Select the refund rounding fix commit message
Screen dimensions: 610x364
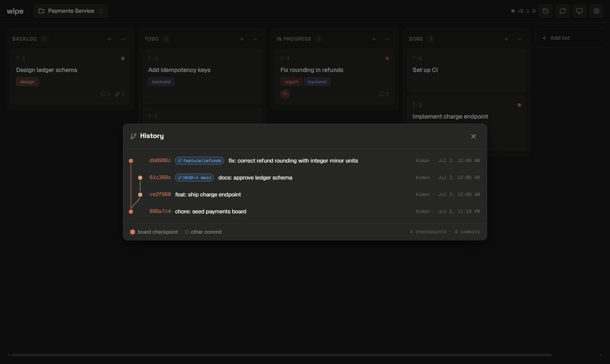293,161
